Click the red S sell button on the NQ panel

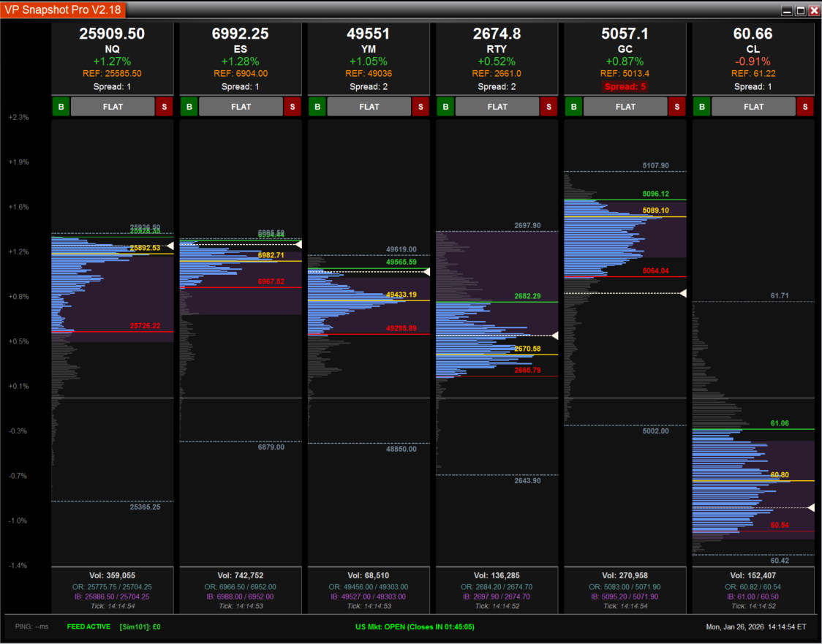pos(165,106)
